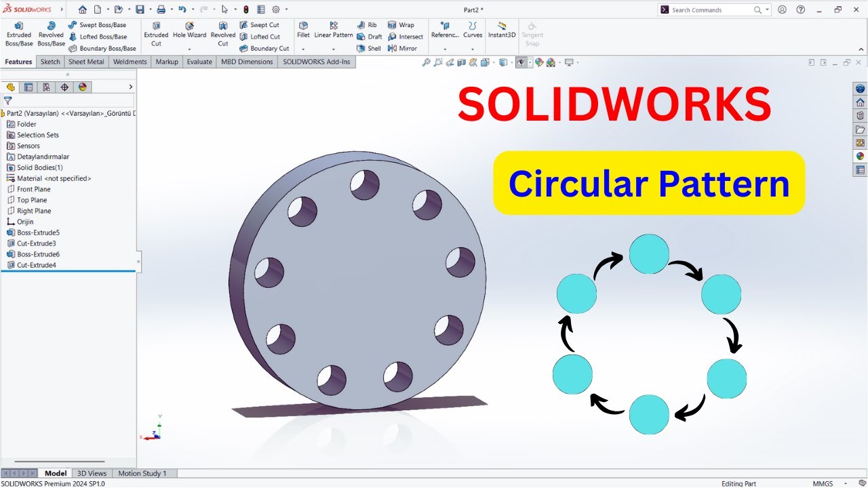Select the Extruded Boss/Base tool
The width and height of the screenshot is (868, 488).
19,34
